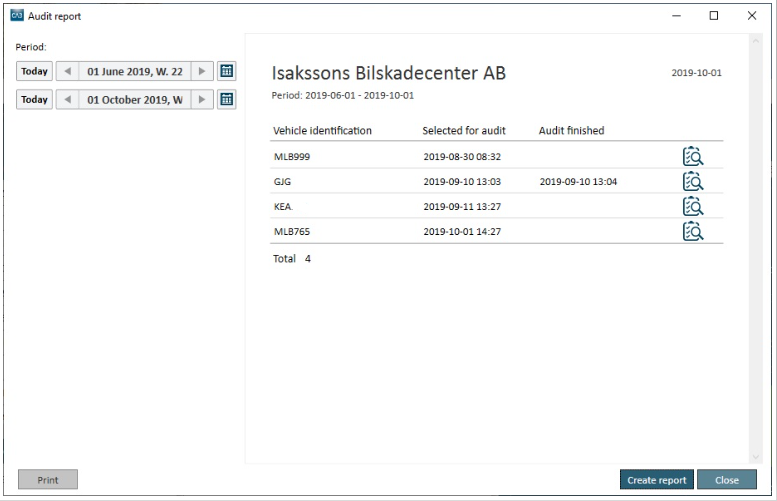The width and height of the screenshot is (777, 501).
Task: Step end date back from 01 October 2019
Action: point(68,100)
